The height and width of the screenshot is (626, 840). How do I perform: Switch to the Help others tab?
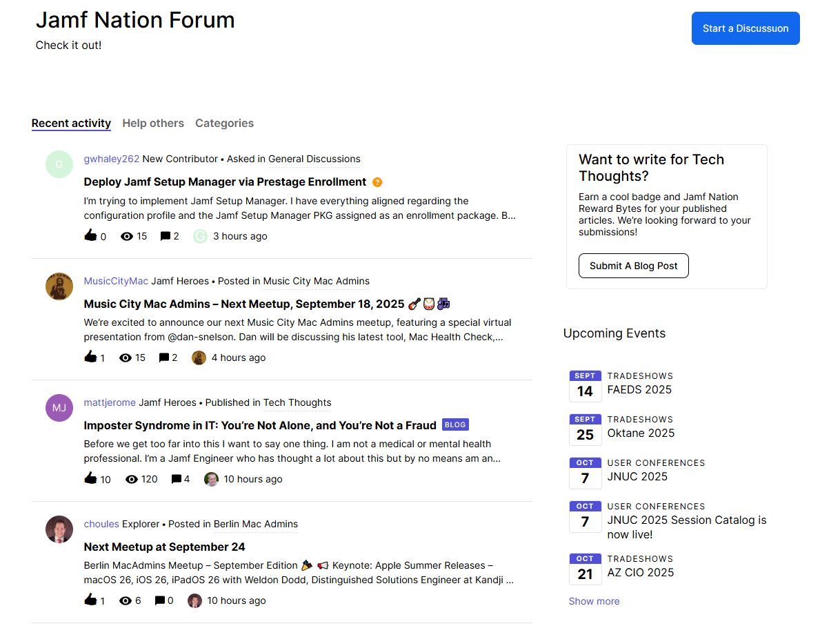(153, 124)
